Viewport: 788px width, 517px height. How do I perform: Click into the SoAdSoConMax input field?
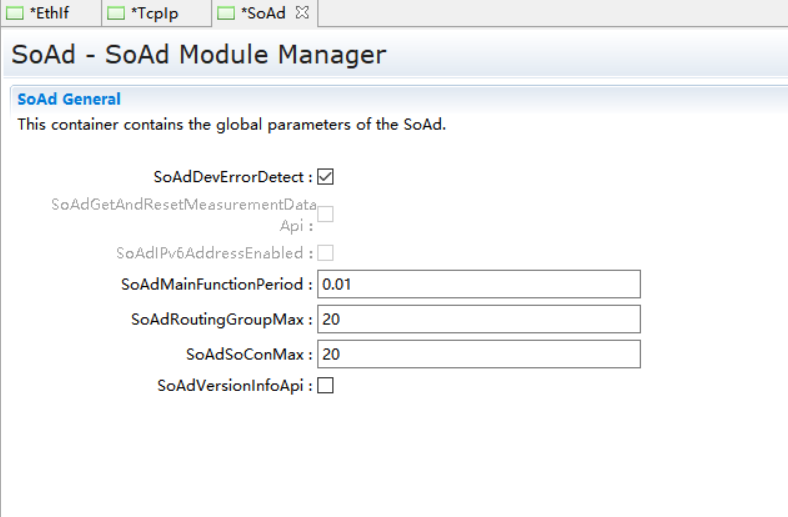pos(478,354)
